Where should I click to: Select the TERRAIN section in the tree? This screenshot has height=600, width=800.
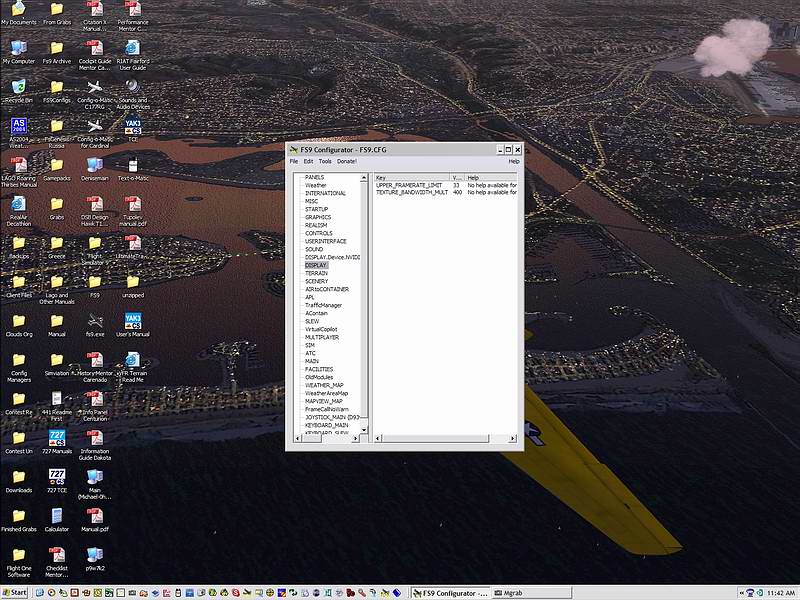(316, 273)
